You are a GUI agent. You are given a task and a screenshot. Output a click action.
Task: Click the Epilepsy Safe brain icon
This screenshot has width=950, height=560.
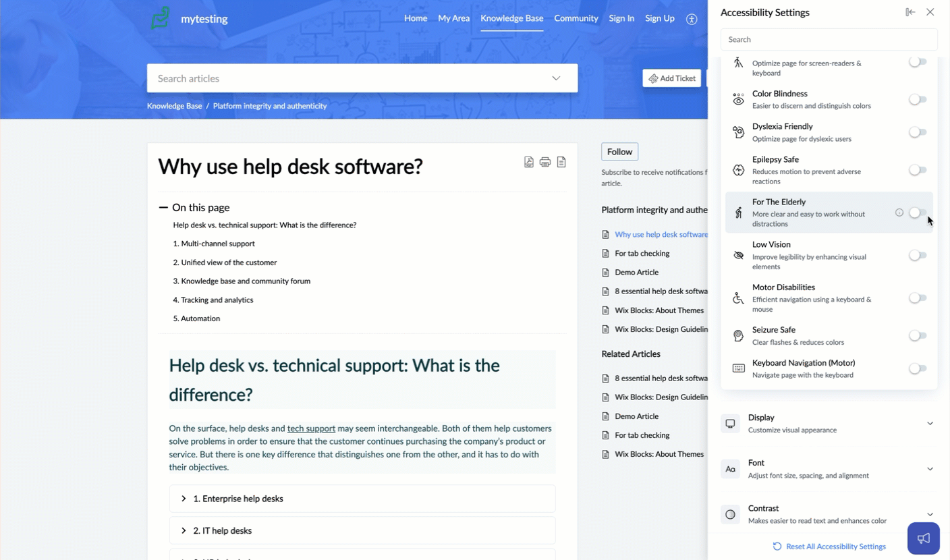(738, 170)
